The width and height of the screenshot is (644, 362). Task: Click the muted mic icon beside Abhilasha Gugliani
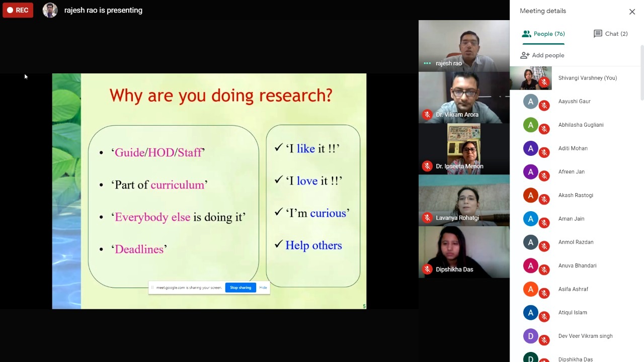tap(544, 129)
